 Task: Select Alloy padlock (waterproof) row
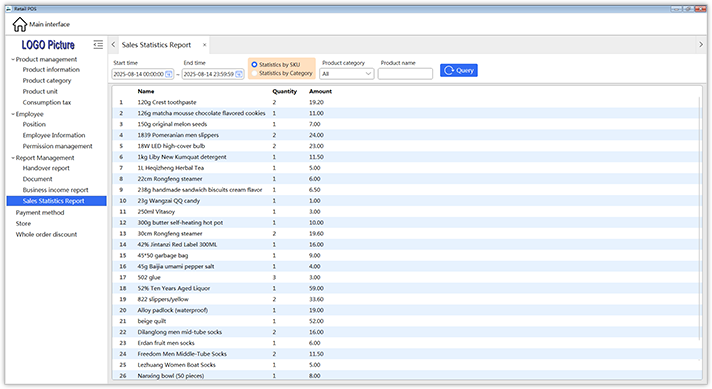[x=406, y=310]
